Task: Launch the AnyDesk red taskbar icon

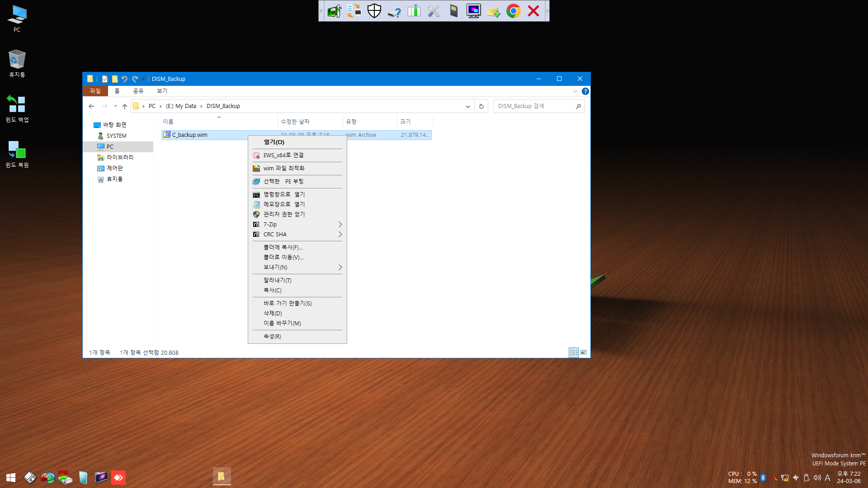Action: (x=118, y=477)
